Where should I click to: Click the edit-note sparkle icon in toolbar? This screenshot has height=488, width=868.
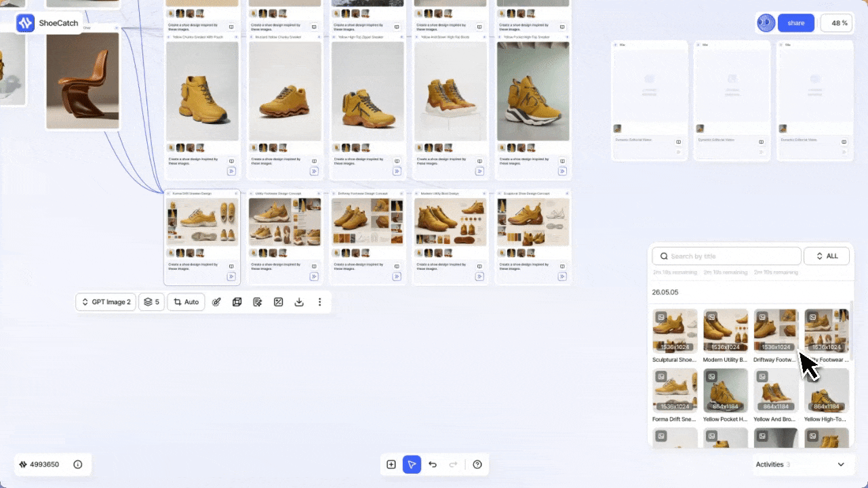(x=258, y=302)
